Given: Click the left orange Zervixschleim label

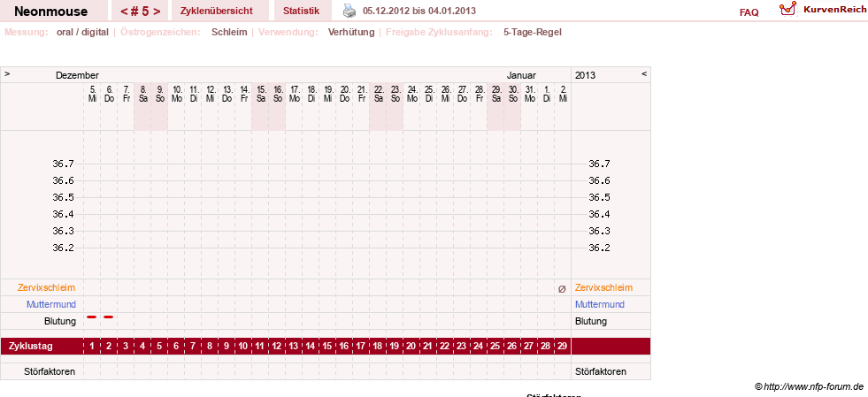Looking at the screenshot, I should click(x=47, y=287).
